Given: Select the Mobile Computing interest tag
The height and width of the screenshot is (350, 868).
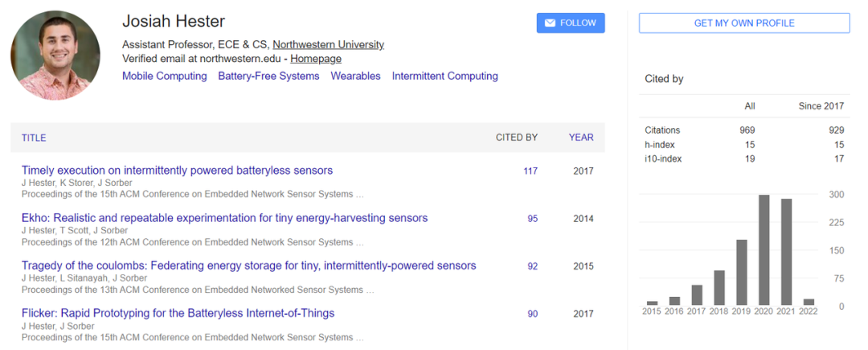Looking at the screenshot, I should pyautogui.click(x=164, y=76).
